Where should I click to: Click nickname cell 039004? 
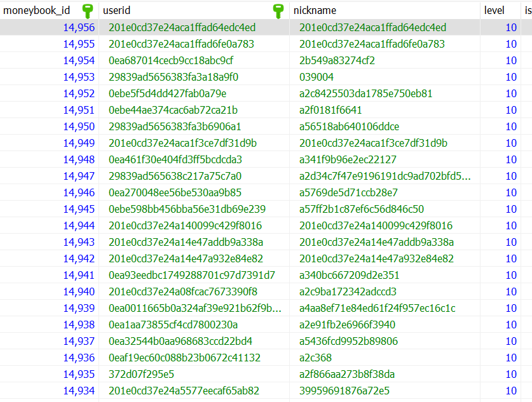tap(317, 77)
